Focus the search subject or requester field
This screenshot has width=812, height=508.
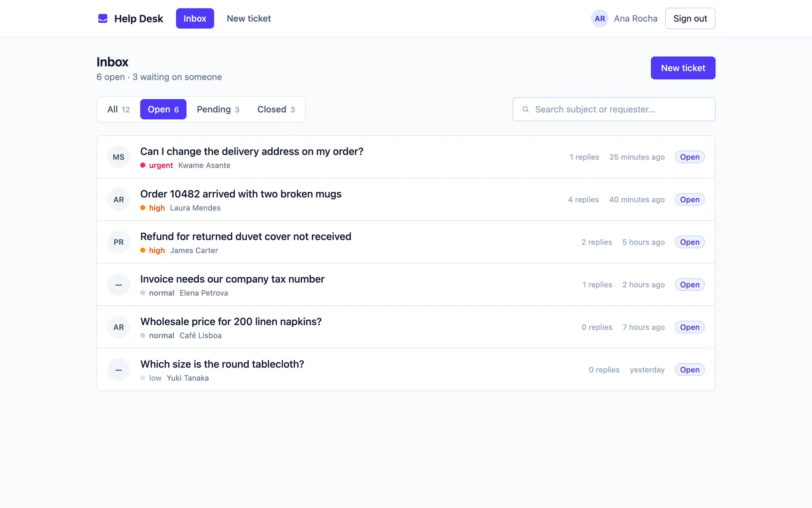[614, 109]
